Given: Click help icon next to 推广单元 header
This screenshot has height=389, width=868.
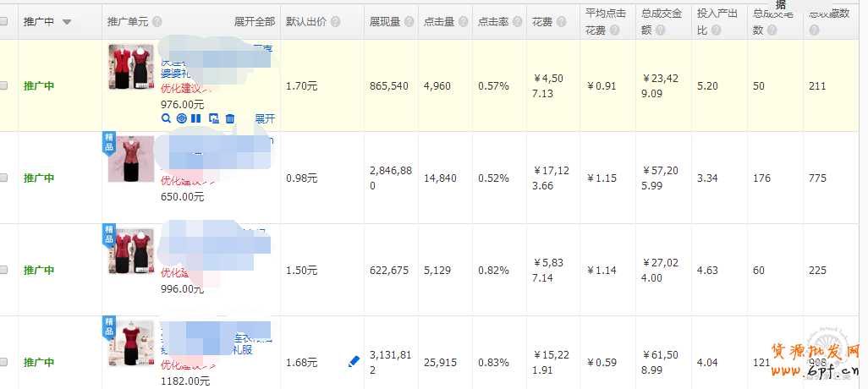Looking at the screenshot, I should click(x=157, y=22).
